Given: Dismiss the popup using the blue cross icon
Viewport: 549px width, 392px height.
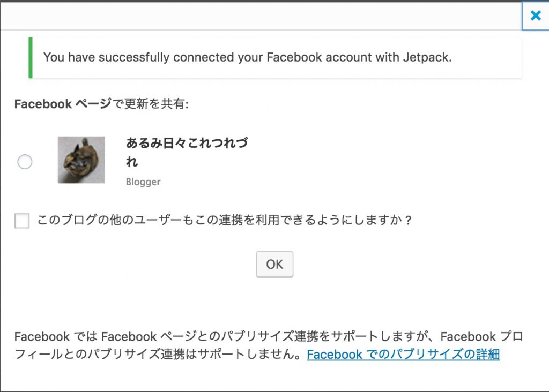Looking at the screenshot, I should (x=536, y=16).
